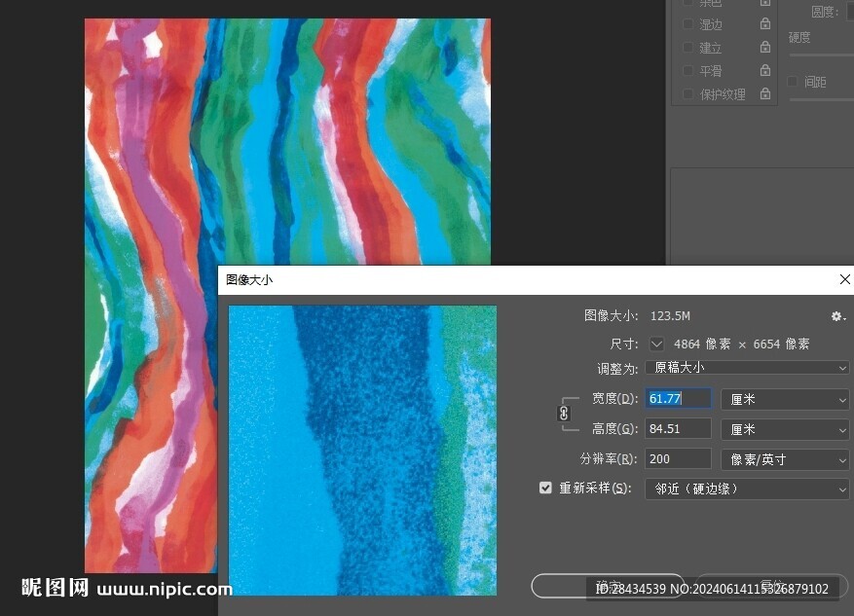This screenshot has width=854, height=616.
Task: Click the 高度 field showing 84.51
Action: [x=678, y=429]
